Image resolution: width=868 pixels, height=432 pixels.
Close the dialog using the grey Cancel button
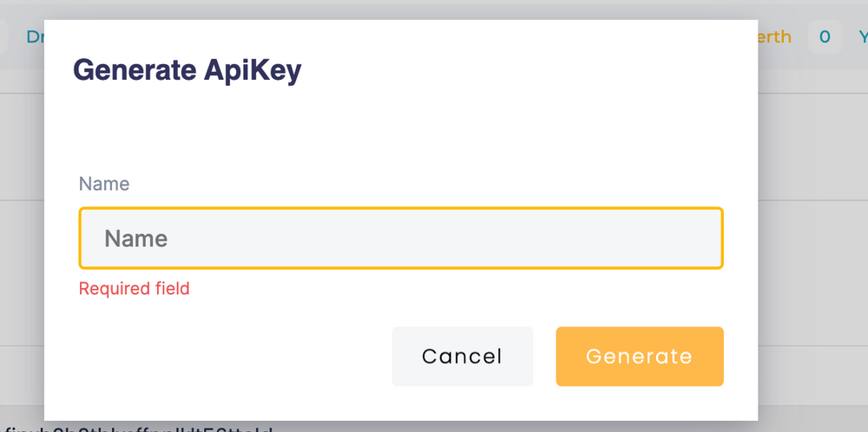tap(463, 357)
